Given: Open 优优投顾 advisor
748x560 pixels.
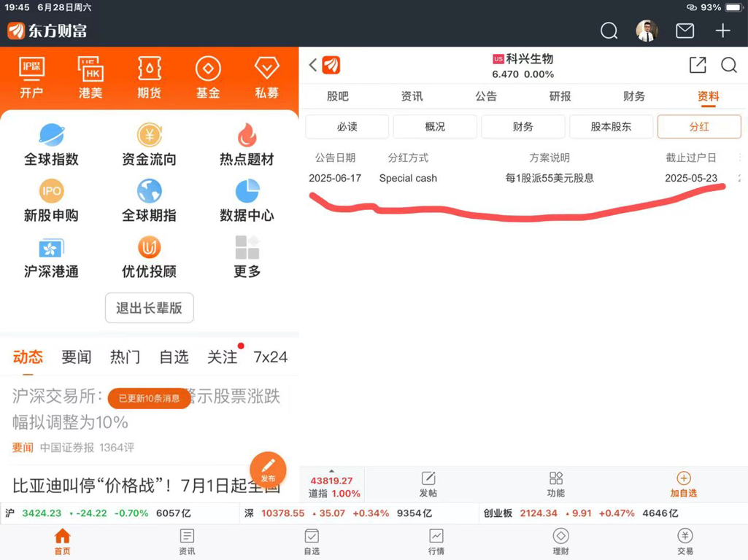Looking at the screenshot, I should (150, 257).
